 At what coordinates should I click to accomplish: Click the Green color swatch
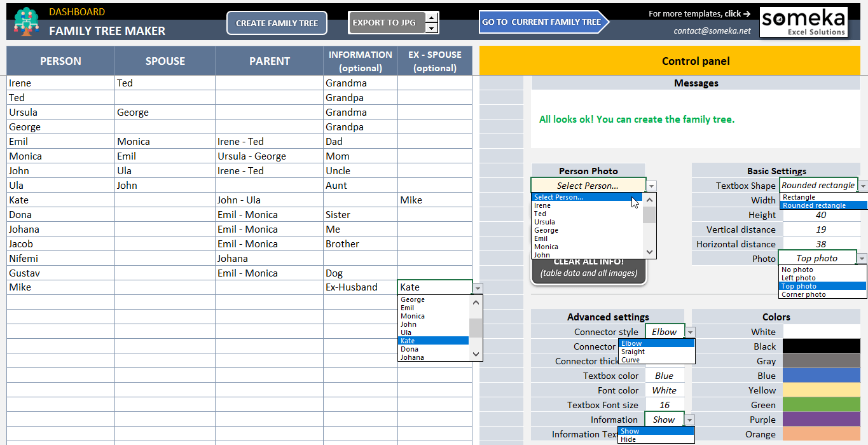click(820, 405)
